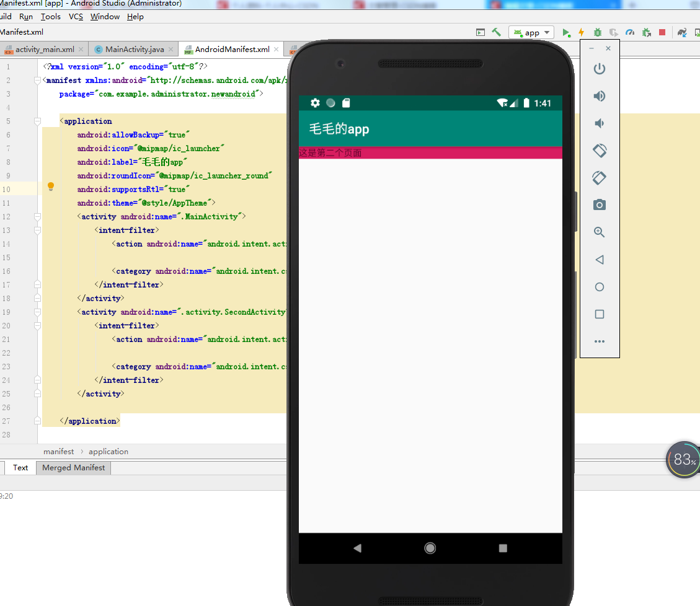Close the MainActivity.java tab
The image size is (700, 606).
point(171,50)
